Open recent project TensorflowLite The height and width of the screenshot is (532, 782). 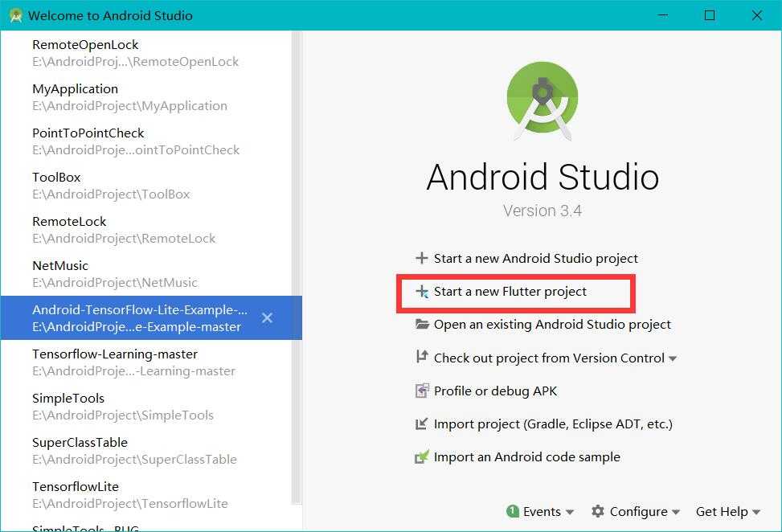147,495
